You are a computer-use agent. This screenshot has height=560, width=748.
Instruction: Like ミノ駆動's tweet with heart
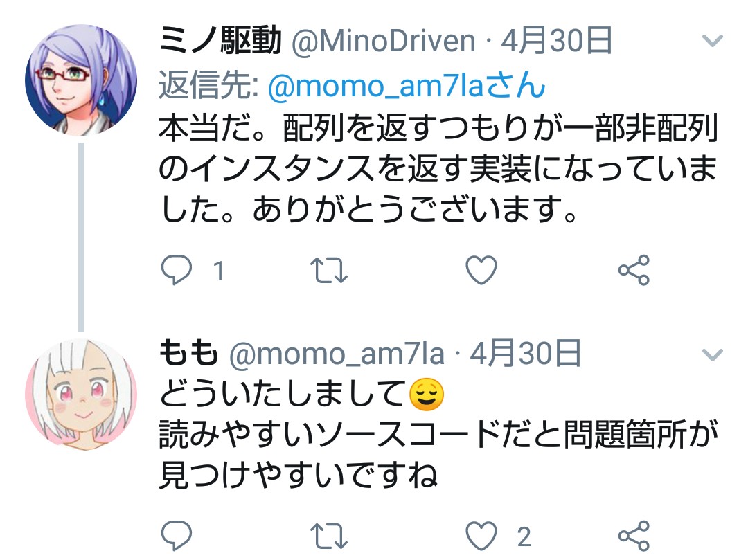481,270
